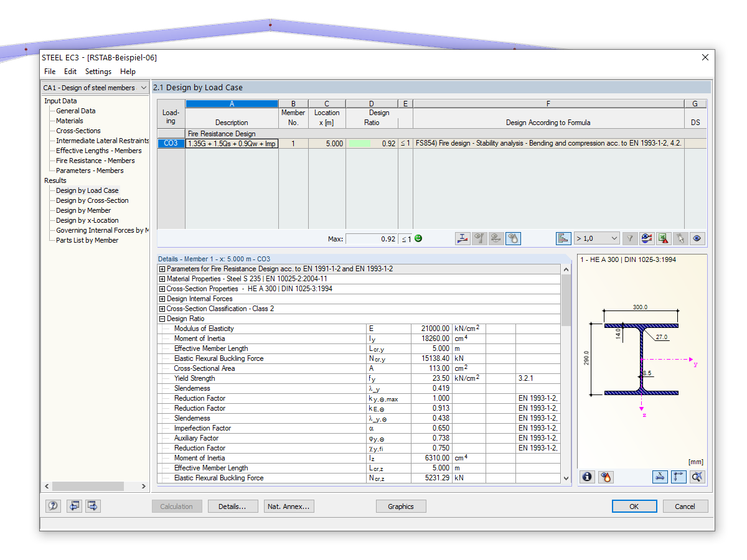Viewport: 747px width, 560px height.
Task: Select Design by x-Location result
Action: 87,220
